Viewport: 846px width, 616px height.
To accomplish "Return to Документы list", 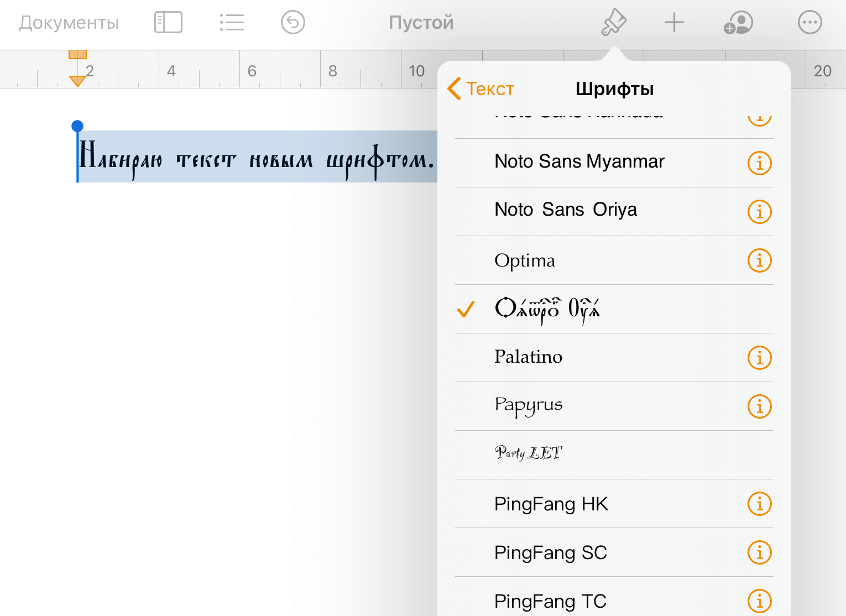I will pos(69,23).
